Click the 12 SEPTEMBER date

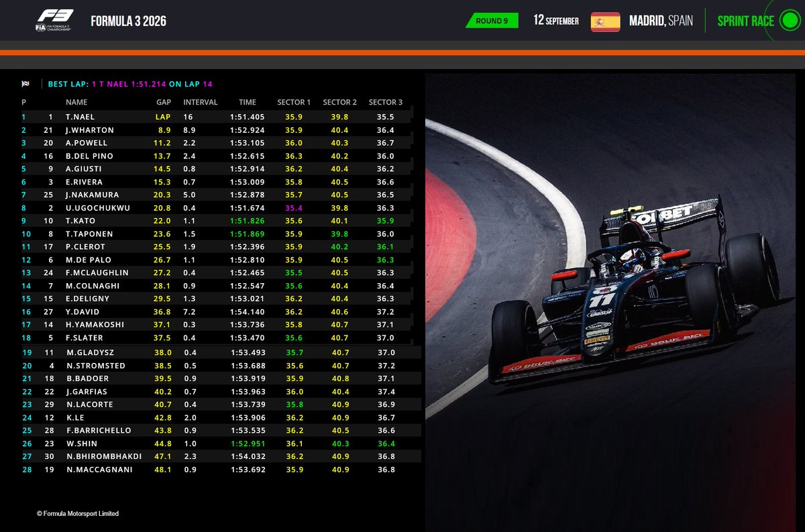click(556, 20)
